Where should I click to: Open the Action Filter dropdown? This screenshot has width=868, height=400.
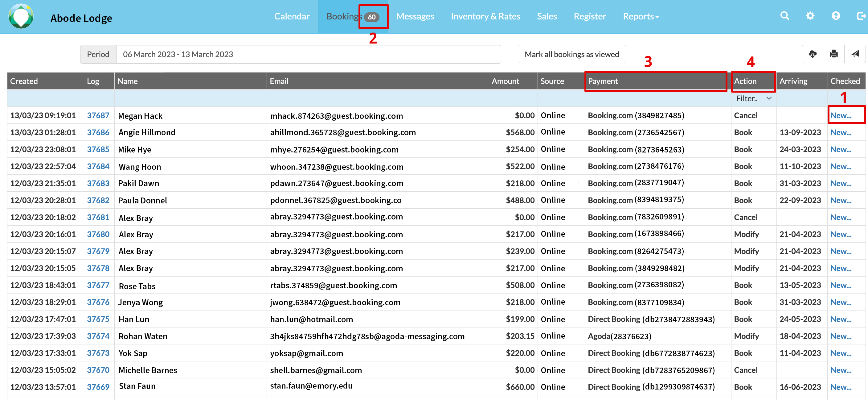753,98
